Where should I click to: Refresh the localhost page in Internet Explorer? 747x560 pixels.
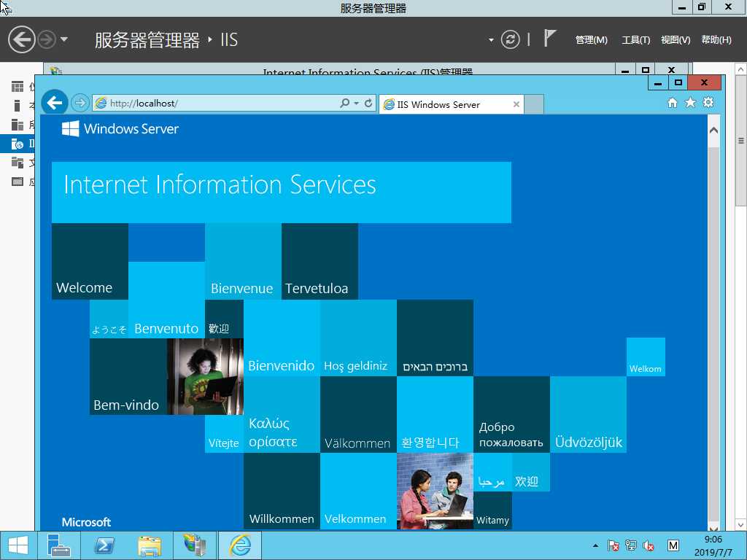[x=368, y=103]
